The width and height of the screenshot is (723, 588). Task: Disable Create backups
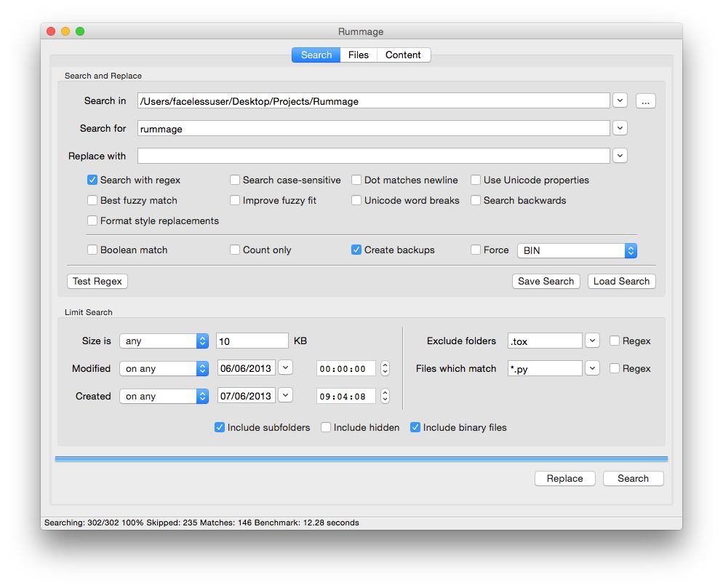coord(356,250)
